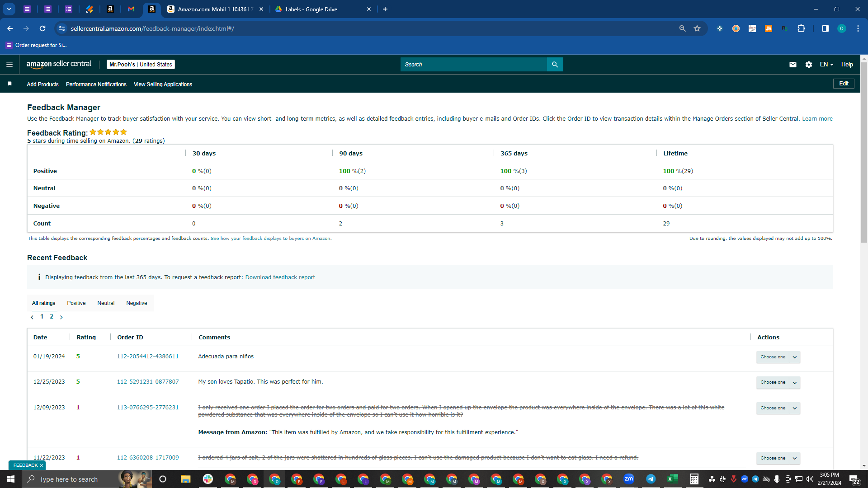This screenshot has width=868, height=488.
Task: Open the Seller Central hamburger menu
Action: tap(9, 65)
